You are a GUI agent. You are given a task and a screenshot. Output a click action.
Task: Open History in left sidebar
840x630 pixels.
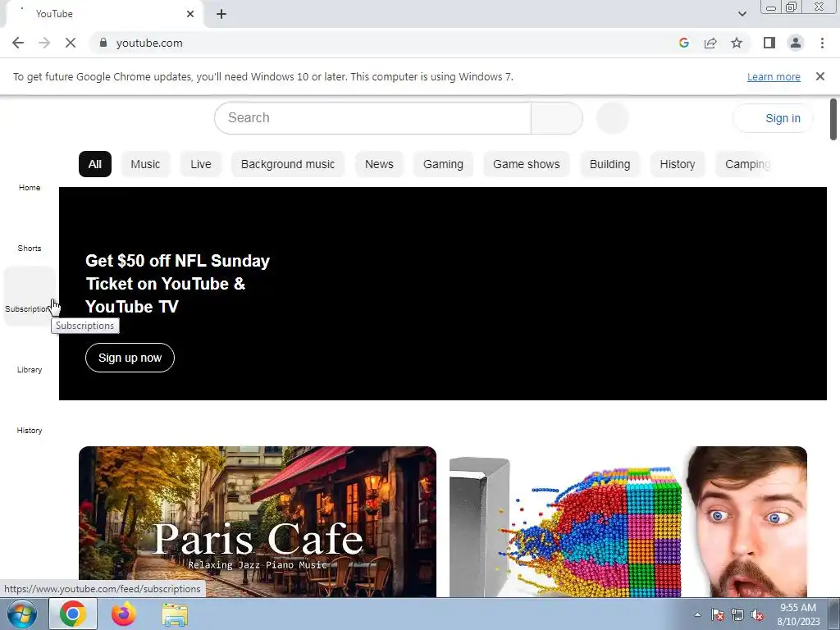(30, 418)
